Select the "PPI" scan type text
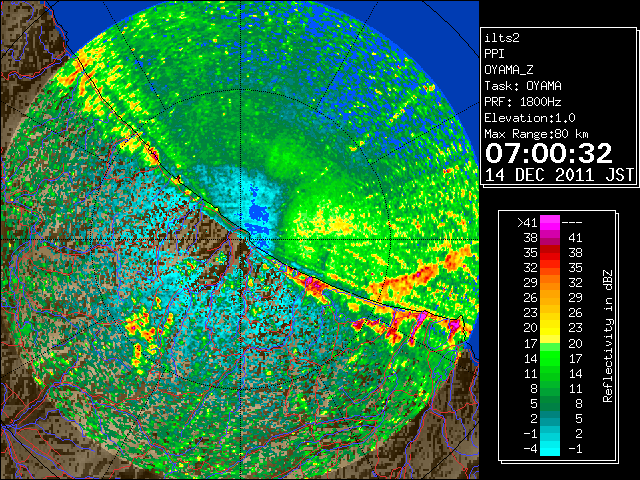 click(x=494, y=54)
